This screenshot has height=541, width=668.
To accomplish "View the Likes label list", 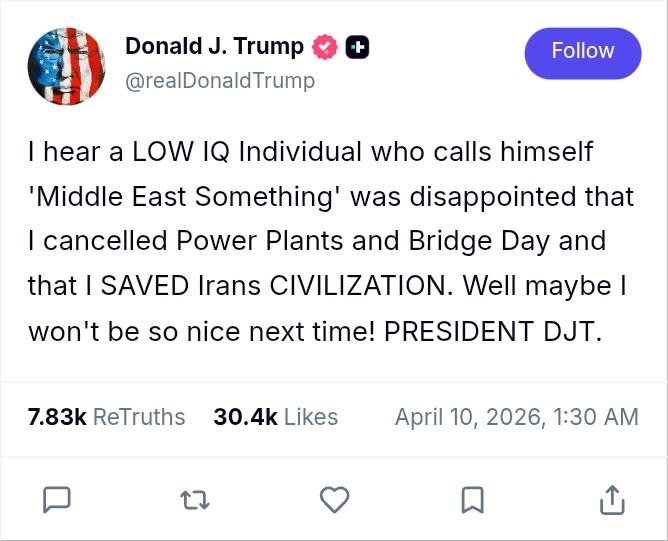I will [x=311, y=417].
